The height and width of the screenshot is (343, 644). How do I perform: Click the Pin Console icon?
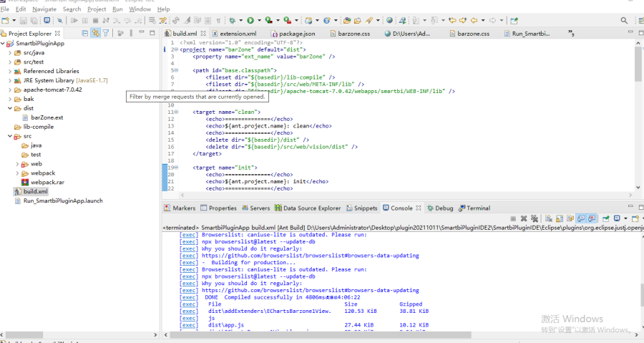pyautogui.click(x=606, y=218)
